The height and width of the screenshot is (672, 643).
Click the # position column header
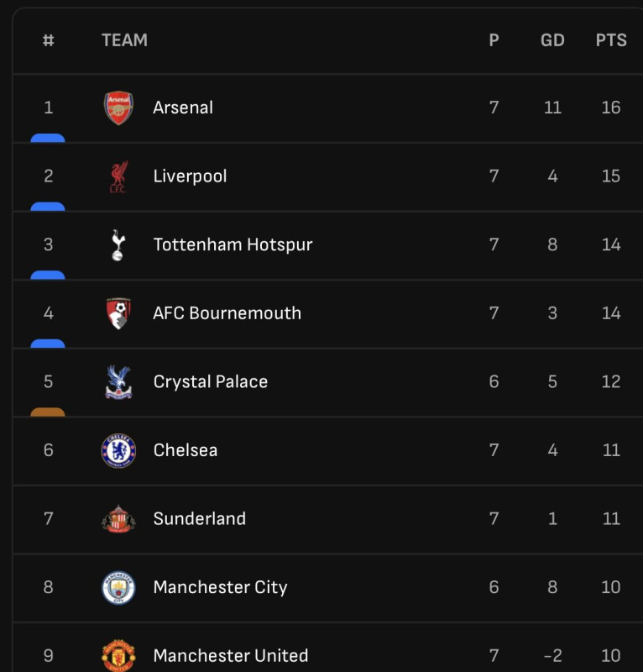pyautogui.click(x=48, y=40)
